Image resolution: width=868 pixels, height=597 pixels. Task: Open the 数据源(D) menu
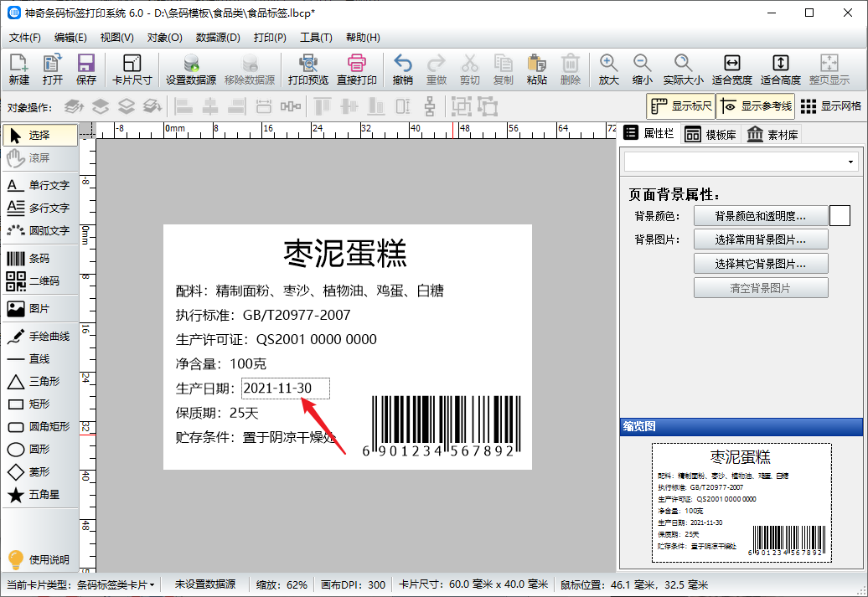click(x=218, y=38)
